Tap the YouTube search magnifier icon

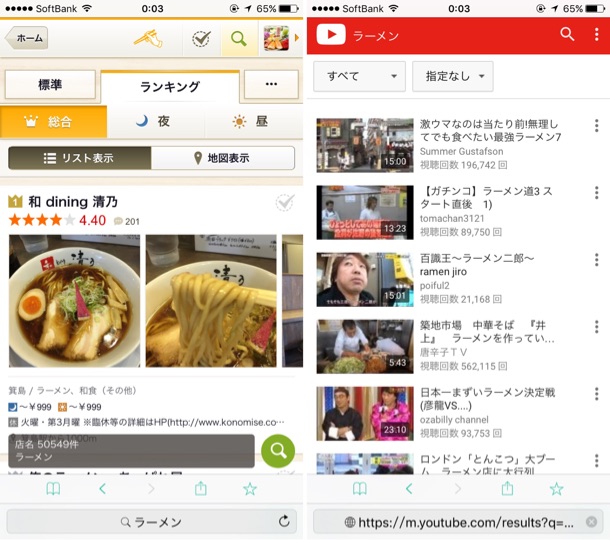[x=567, y=35]
